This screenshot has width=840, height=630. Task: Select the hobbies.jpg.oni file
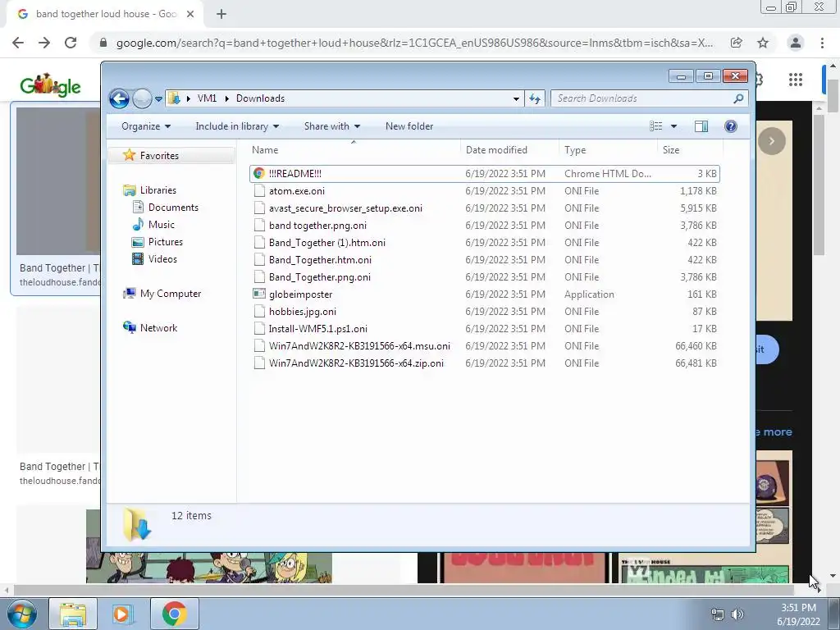484,311
